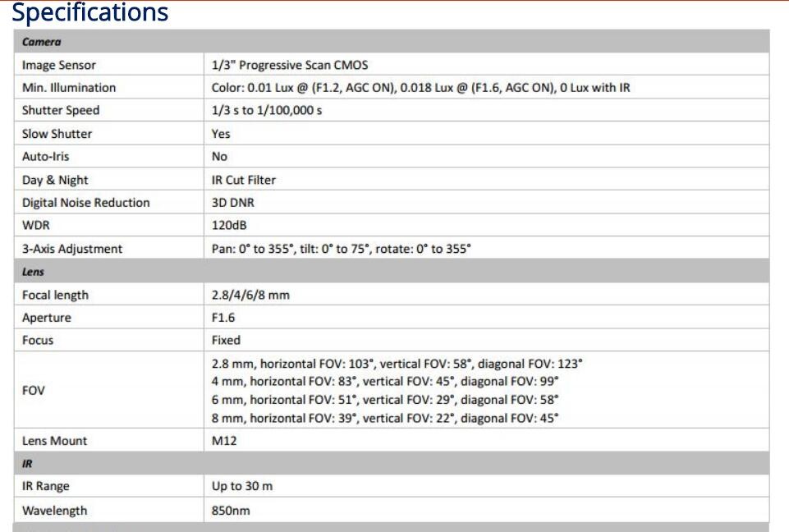Click the 3-Axis Adjustment label
Screen dimensions: 789x532
coord(72,249)
